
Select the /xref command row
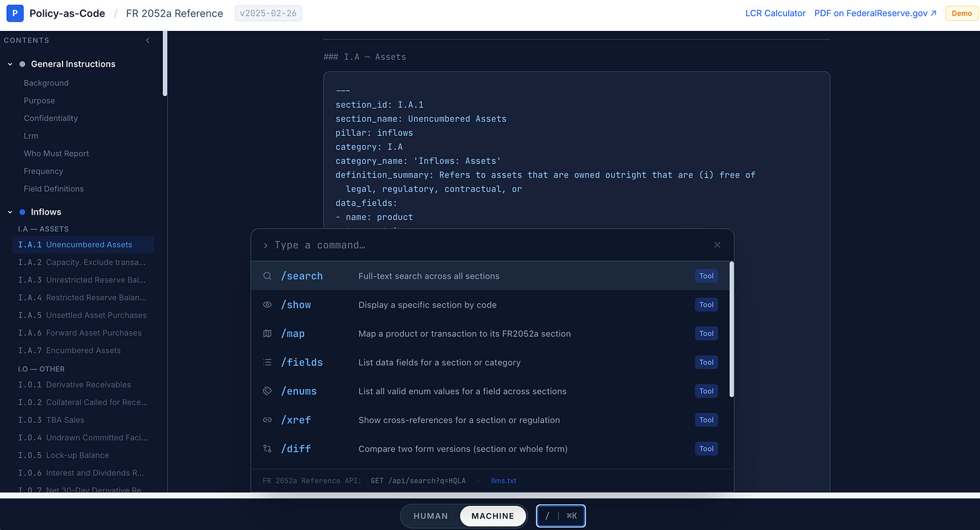[490, 420]
